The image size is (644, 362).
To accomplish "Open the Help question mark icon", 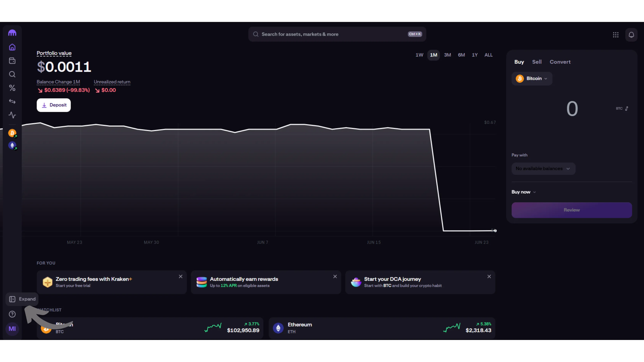I will (12, 314).
